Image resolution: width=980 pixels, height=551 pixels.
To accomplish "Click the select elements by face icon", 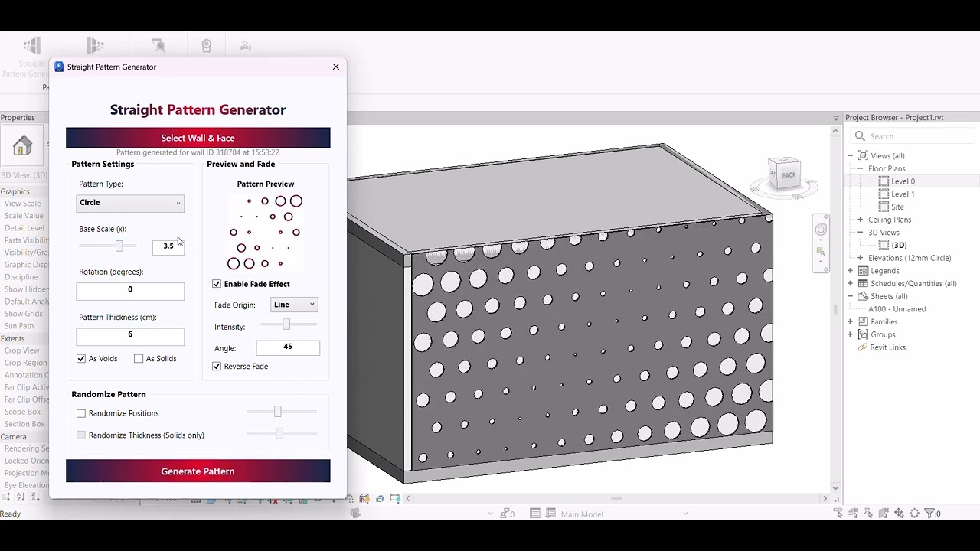I will [884, 514].
